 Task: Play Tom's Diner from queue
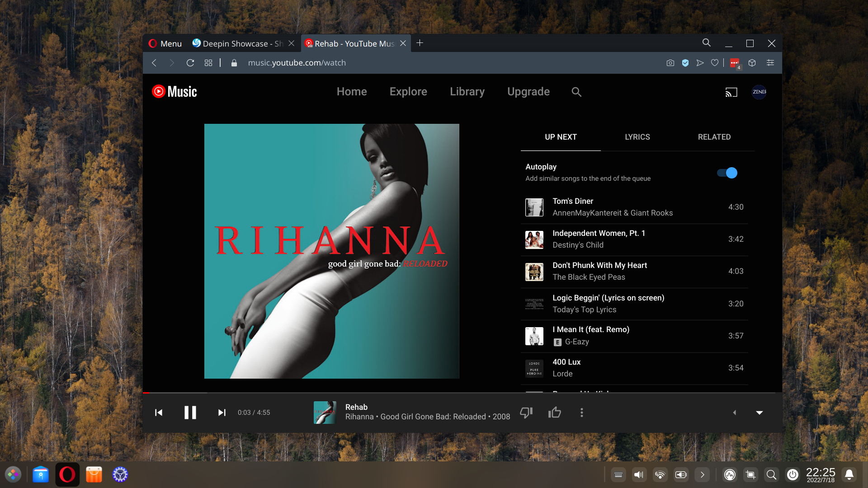pyautogui.click(x=634, y=207)
